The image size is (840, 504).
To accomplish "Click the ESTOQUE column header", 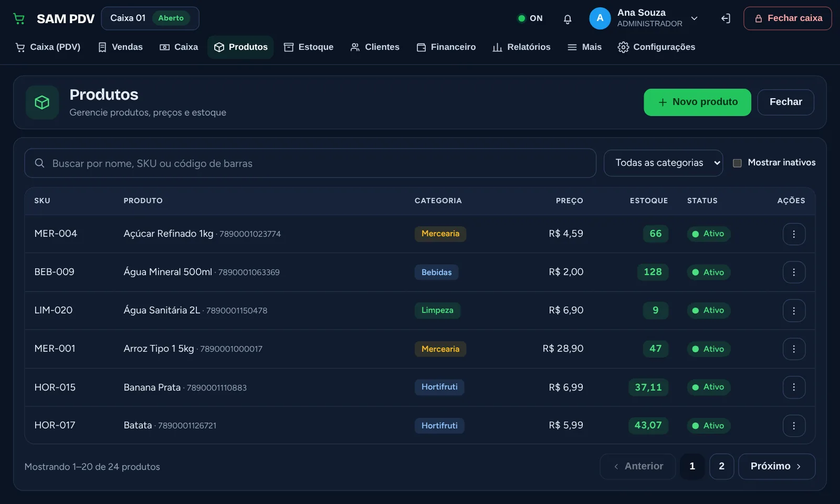I will click(x=649, y=201).
